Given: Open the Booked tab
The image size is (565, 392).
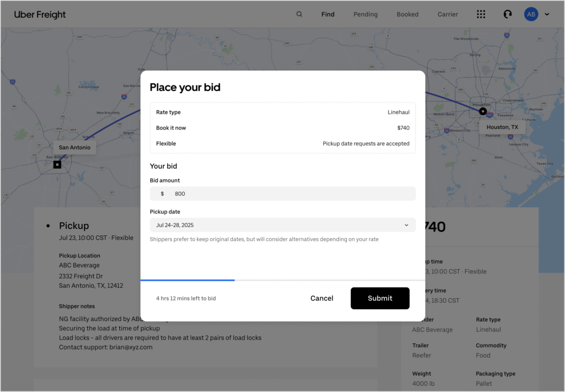Looking at the screenshot, I should pos(408,14).
